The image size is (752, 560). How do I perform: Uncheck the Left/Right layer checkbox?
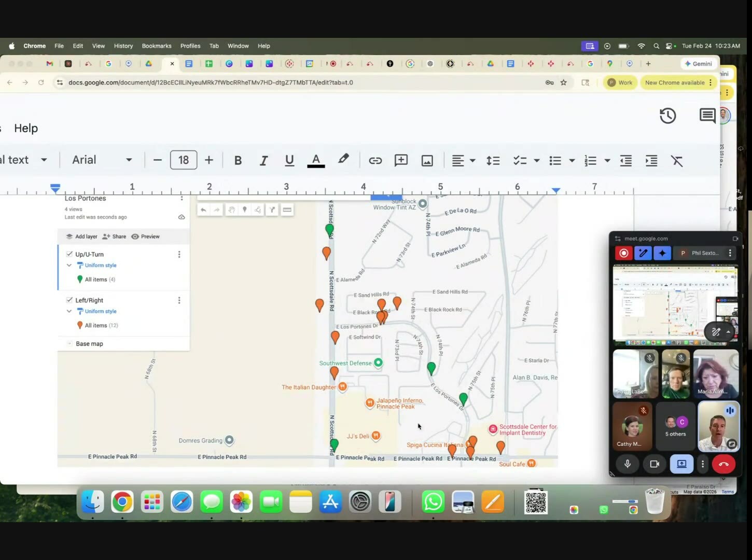[69, 300]
